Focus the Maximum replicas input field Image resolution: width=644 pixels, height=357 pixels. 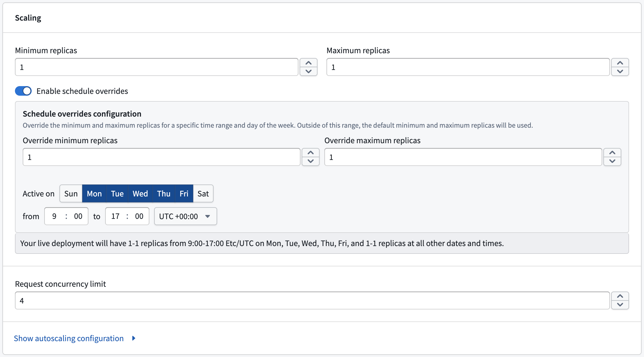(468, 67)
